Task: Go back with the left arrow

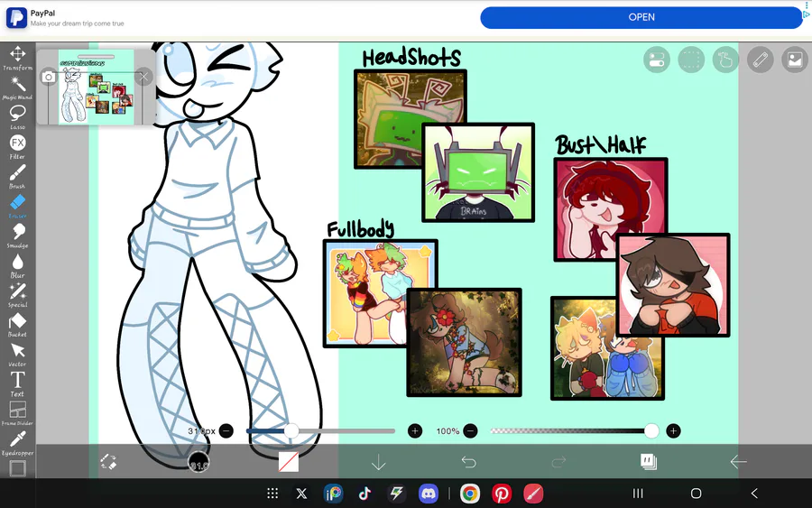Action: tap(738, 461)
